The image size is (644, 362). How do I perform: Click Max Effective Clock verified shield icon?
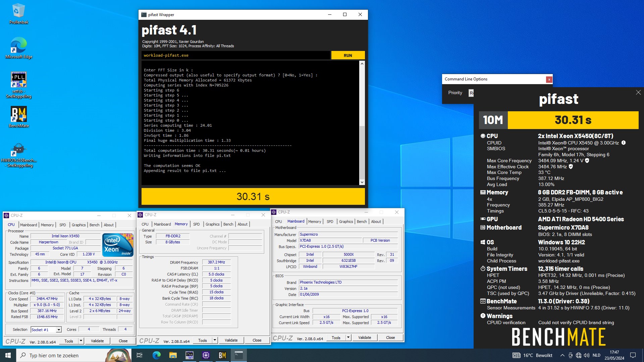tap(571, 167)
